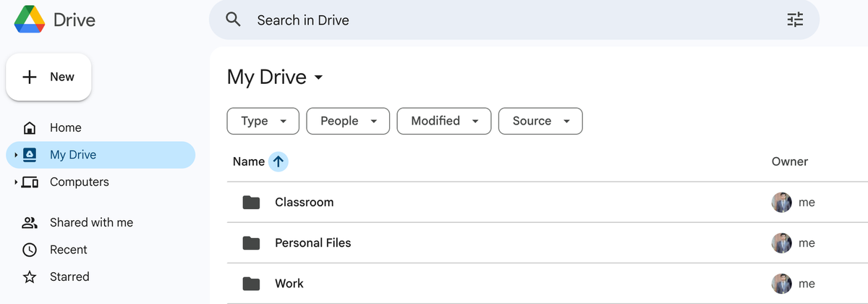Open Shared with me section
Image resolution: width=868 pixels, height=304 pixels.
pos(91,223)
